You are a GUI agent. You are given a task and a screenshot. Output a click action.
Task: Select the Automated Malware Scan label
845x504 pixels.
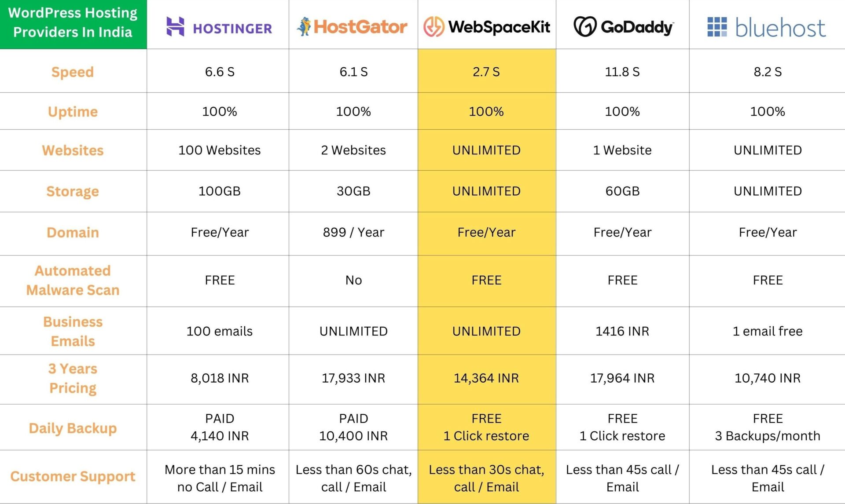(73, 281)
